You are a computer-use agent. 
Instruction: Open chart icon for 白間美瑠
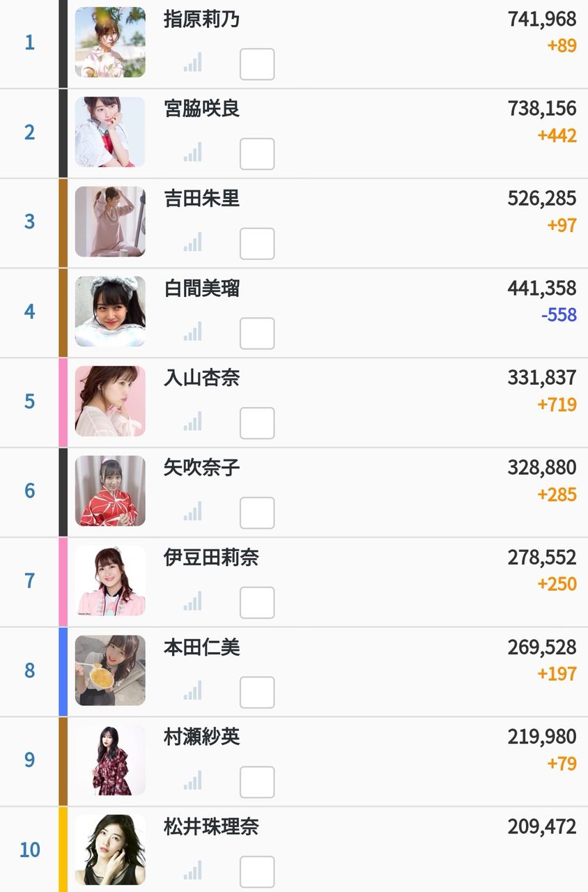tap(193, 331)
